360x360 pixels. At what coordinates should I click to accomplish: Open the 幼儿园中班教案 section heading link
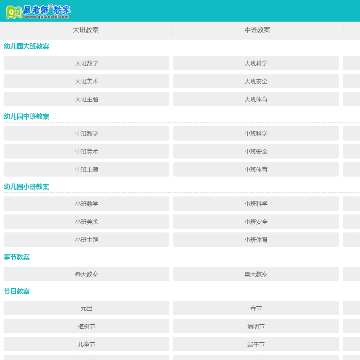tap(26, 116)
